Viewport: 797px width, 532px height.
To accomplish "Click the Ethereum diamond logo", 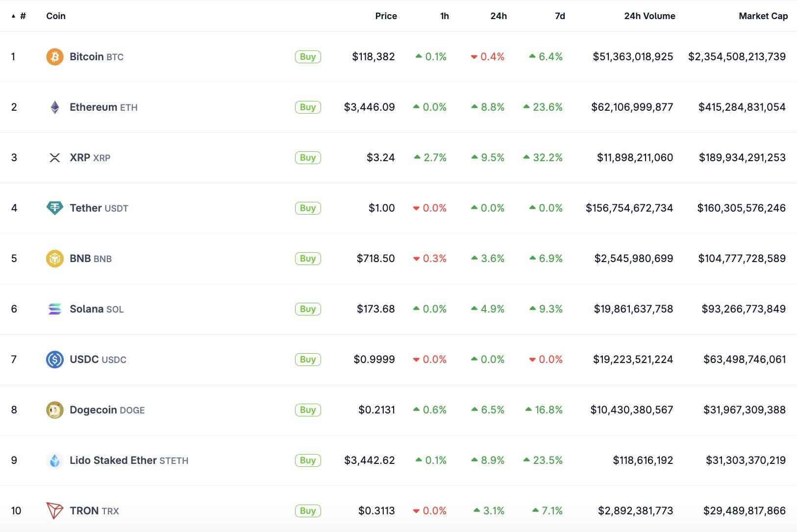I will point(55,107).
